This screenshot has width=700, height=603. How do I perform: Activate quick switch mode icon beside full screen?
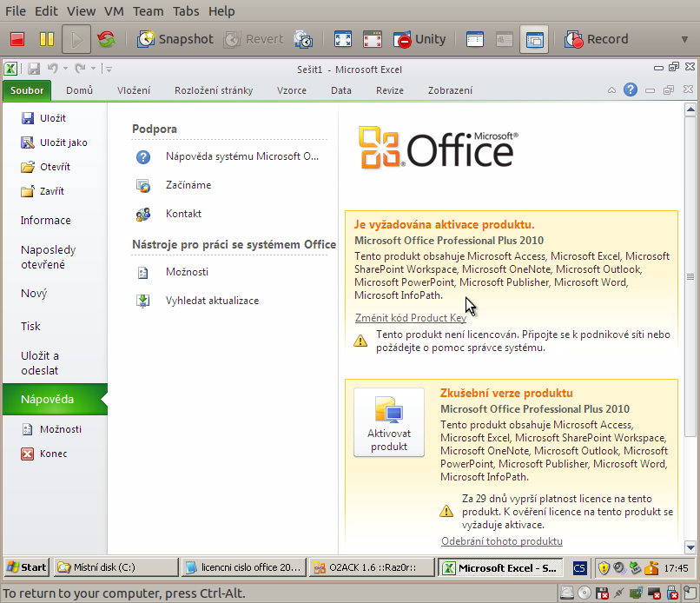coord(373,39)
